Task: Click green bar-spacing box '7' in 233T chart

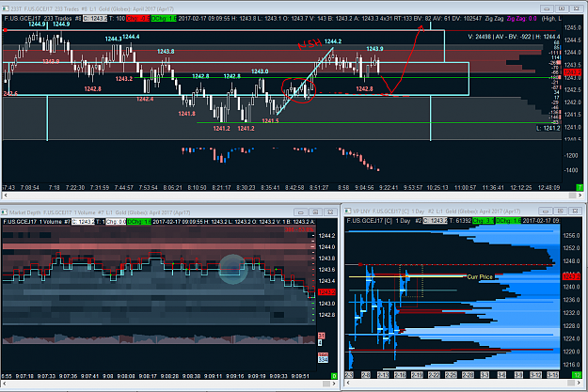Action: pos(580,187)
